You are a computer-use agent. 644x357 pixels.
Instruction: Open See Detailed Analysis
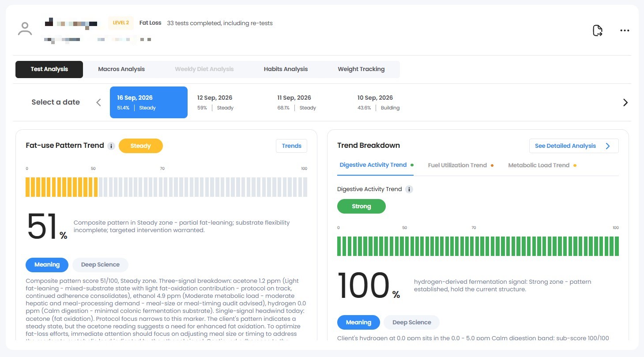[574, 146]
